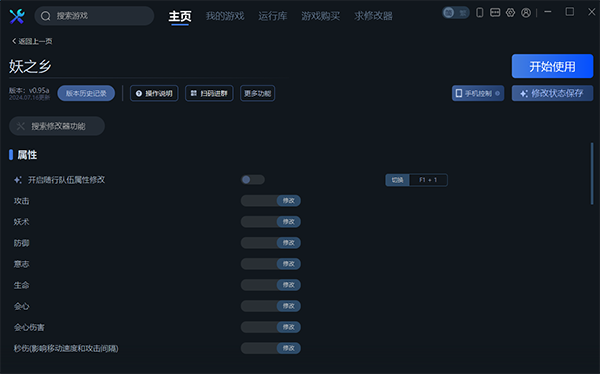Screen dimensions: 600x374
Task: Click sparkle icon beside 开启随行队伍属性修改
Action: pos(18,180)
